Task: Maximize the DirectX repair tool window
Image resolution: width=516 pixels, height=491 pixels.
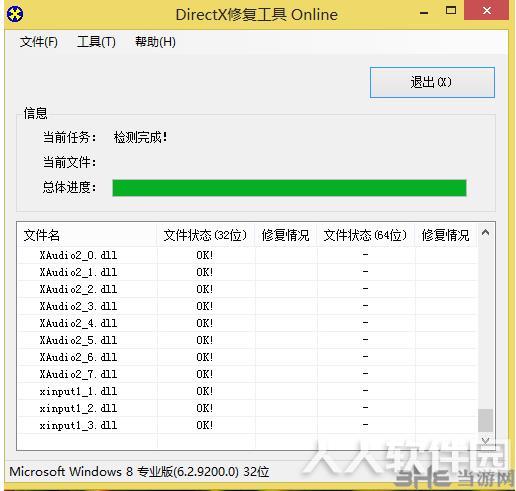Action: (x=451, y=11)
